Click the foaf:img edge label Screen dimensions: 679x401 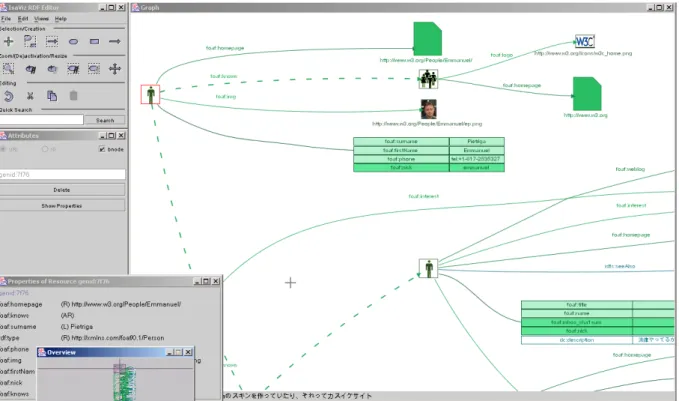(226, 97)
